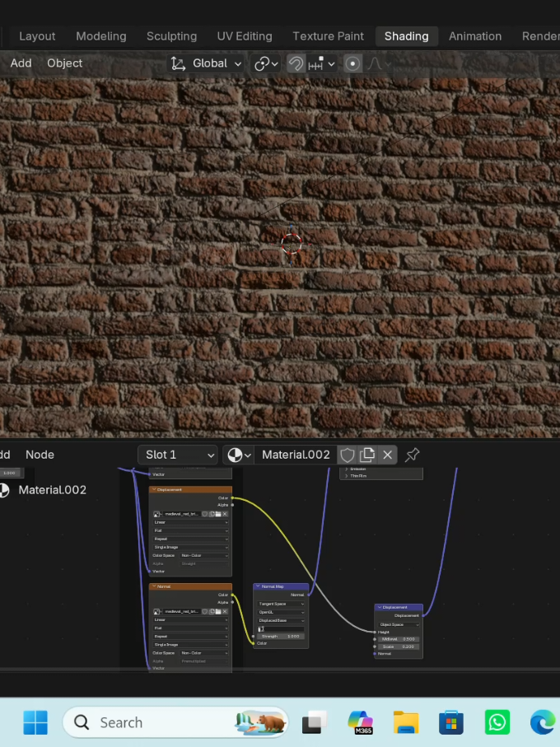Viewport: 560px width, 747px height.
Task: Collapse the Normal Map node chevron
Action: pyautogui.click(x=258, y=586)
